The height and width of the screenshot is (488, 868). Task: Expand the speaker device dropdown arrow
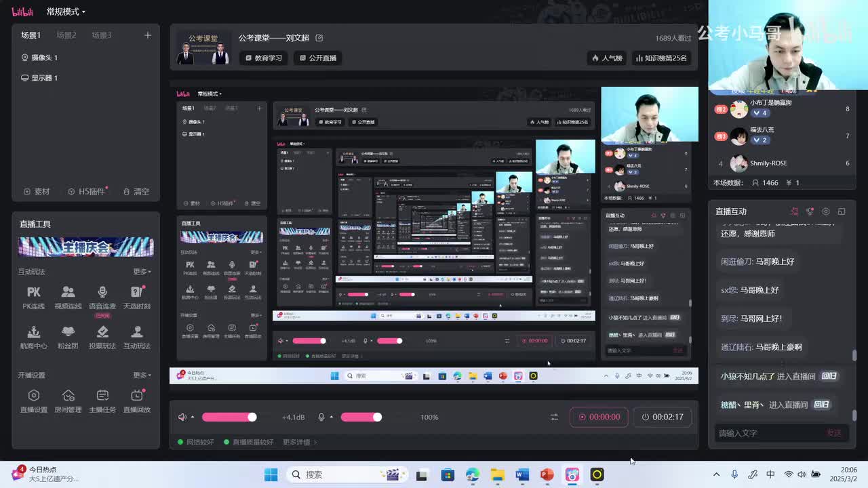[193, 417]
